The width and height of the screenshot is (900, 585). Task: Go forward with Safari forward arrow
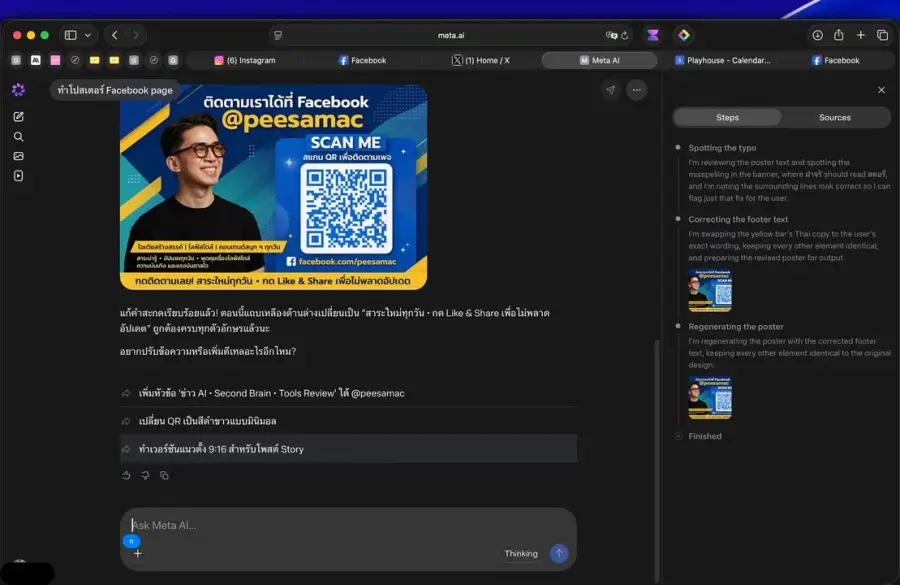coord(135,35)
